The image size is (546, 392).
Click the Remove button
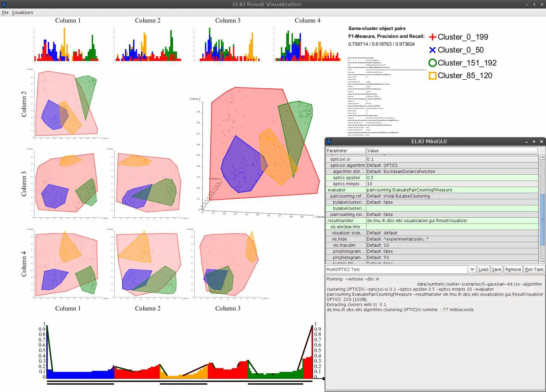click(513, 269)
